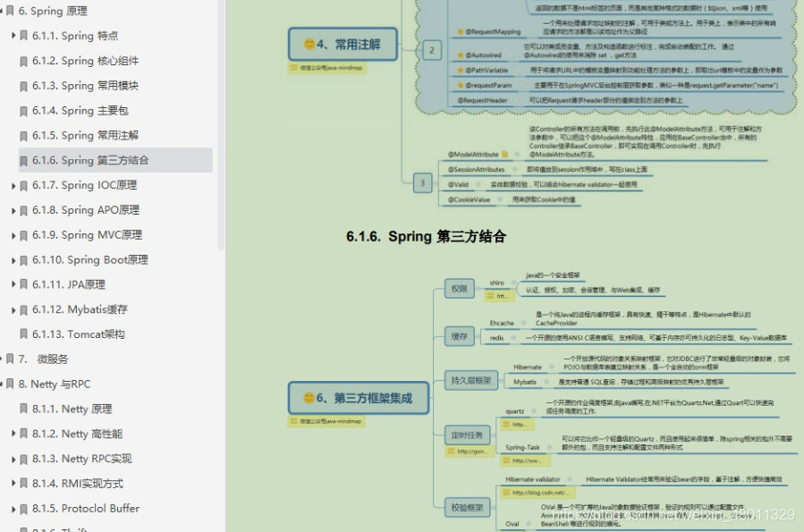The width and height of the screenshot is (804, 532).
Task: Go to 6.1.5. Spring 常用注解
Action: (85, 135)
